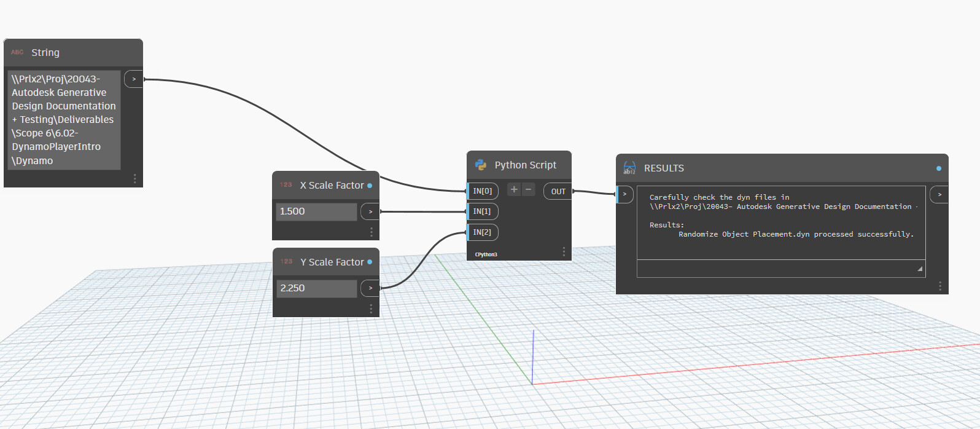The height and width of the screenshot is (429, 980).
Task: Select the IN[2] port on Python Script
Action: tap(483, 232)
